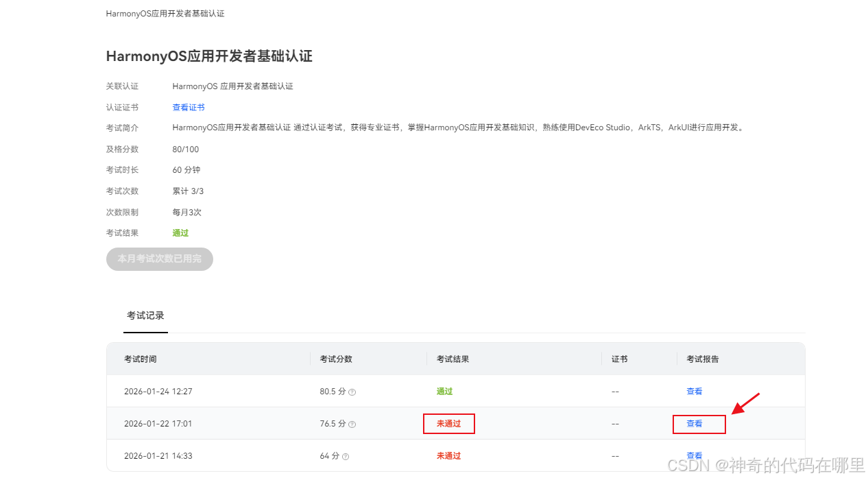Screen dimensions: 868x480
Task: Click the page heading HarmonyOS应用开发者基础认证
Action: tap(209, 56)
